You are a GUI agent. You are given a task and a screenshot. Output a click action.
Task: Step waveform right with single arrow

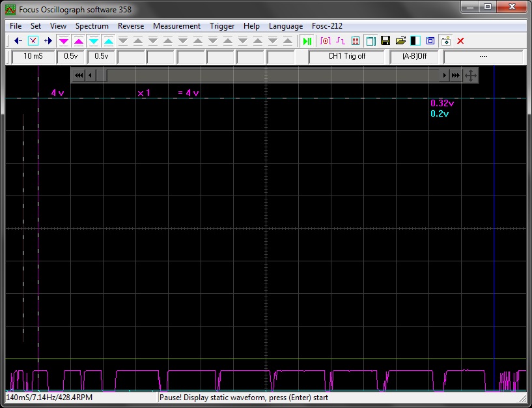pos(444,76)
